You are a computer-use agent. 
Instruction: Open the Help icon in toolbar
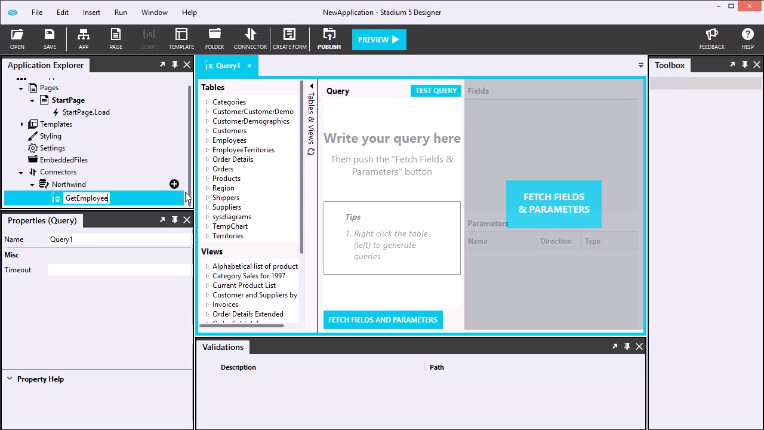747,39
